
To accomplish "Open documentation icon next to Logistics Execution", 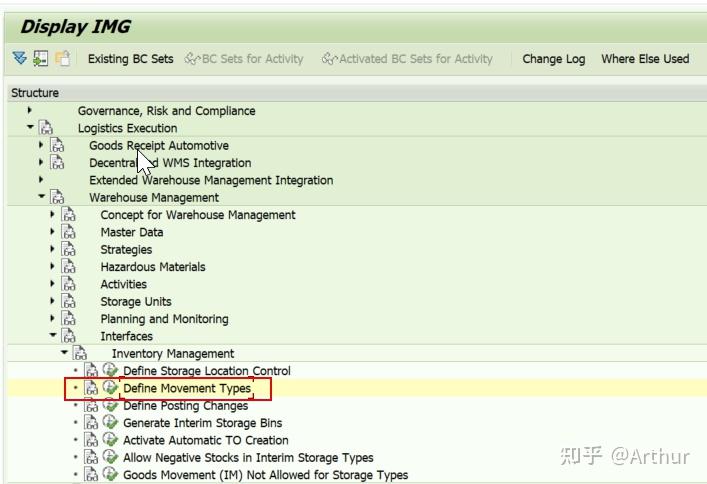I will point(46,128).
